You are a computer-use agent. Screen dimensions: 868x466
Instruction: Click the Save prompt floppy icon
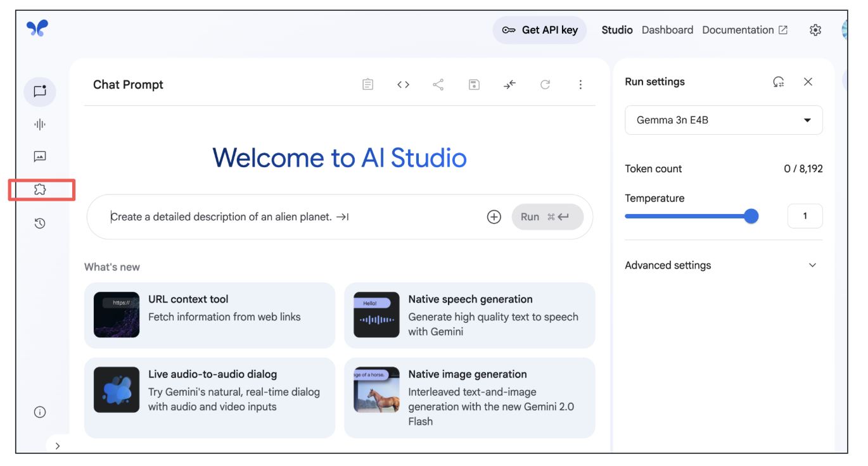(474, 84)
